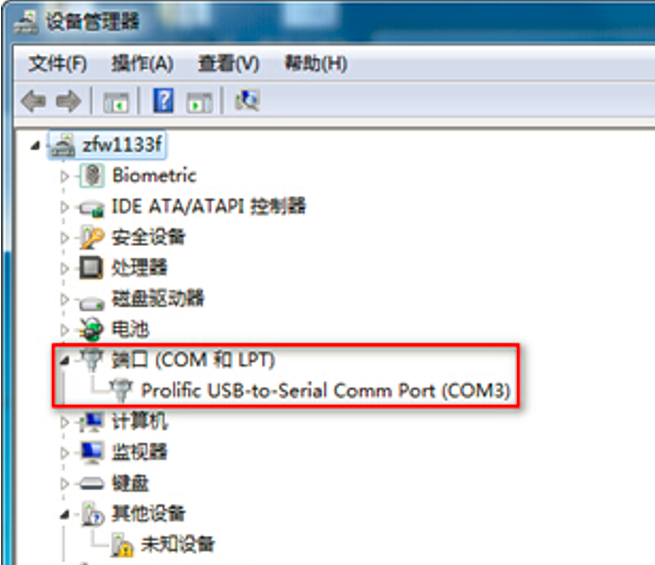655x565 pixels.
Task: Click the Forward arrow toolbar icon
Action: (69, 101)
